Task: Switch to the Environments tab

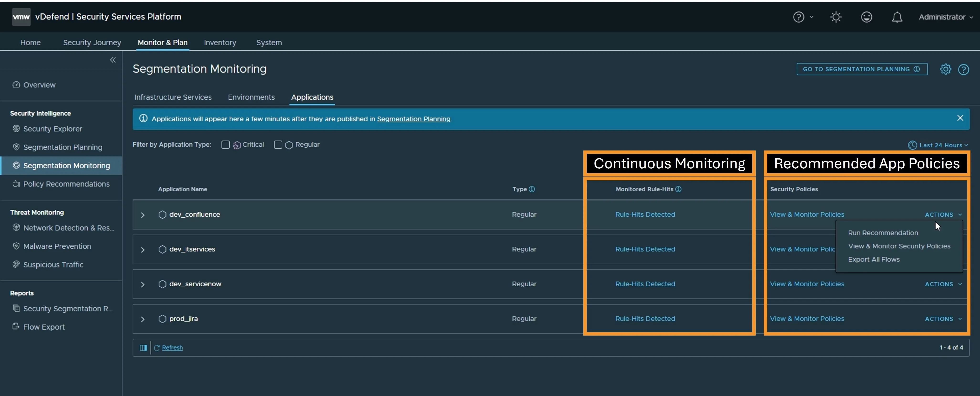Action: [x=251, y=97]
